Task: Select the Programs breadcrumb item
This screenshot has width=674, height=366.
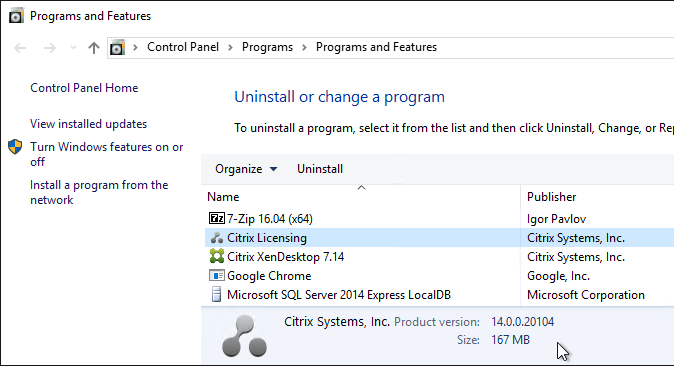Action: pos(267,47)
